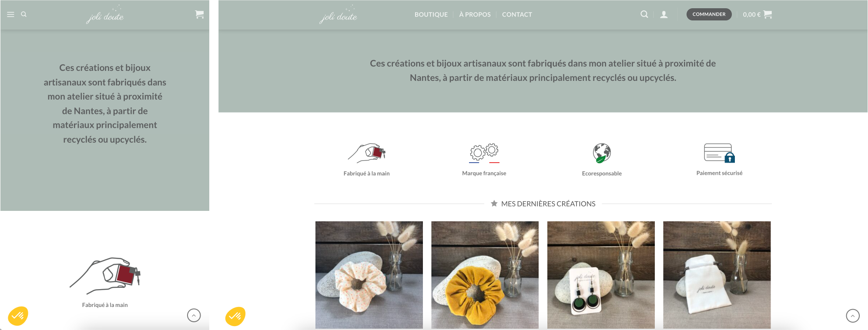Image resolution: width=868 pixels, height=330 pixels.
Task: Click the desktop Fabriqué à la main hand icon
Action: (367, 153)
